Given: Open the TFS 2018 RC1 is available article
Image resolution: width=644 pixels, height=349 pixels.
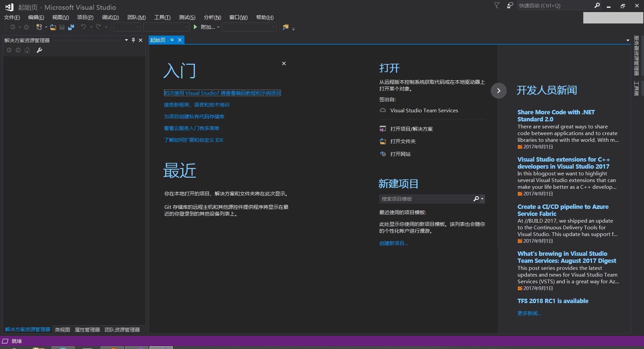Looking at the screenshot, I should (553, 301).
